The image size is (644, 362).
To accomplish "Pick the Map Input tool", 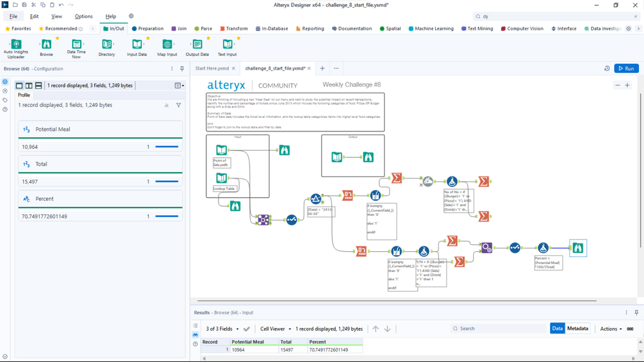I will 167,48.
